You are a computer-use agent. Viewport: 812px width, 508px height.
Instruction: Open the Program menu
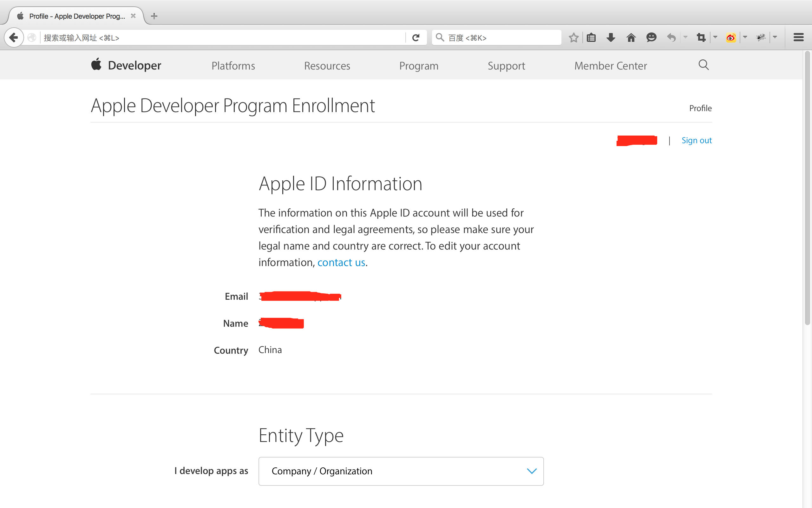tap(419, 66)
